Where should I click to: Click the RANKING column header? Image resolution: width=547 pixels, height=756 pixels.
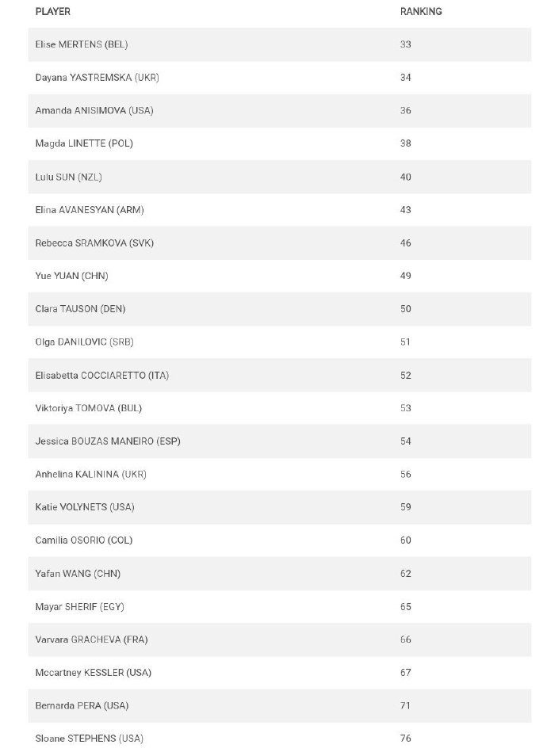[421, 12]
